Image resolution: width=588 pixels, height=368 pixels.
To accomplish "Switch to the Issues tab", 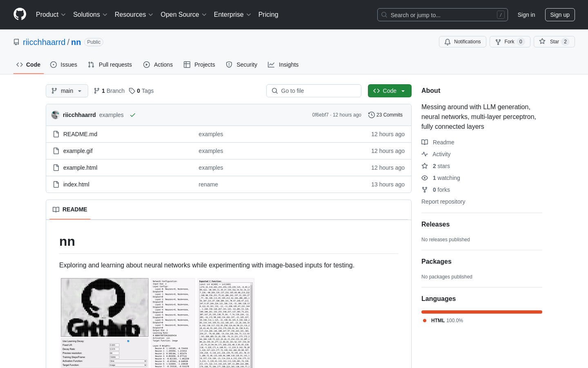I will [64, 65].
